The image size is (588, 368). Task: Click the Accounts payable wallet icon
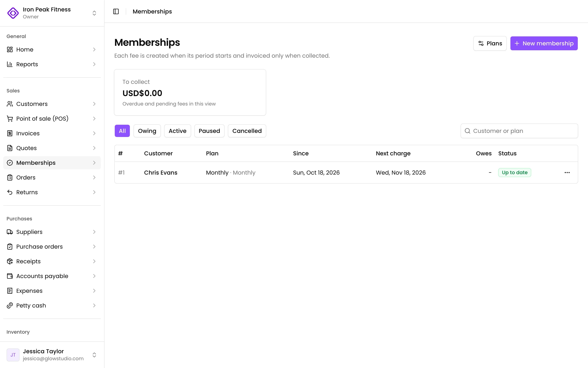point(10,276)
